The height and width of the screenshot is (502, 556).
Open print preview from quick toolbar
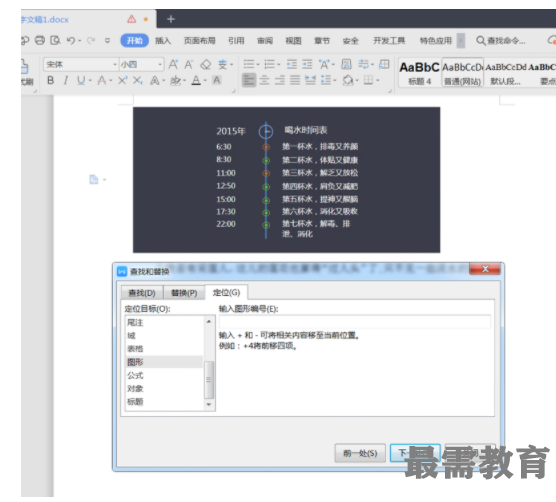tap(55, 40)
